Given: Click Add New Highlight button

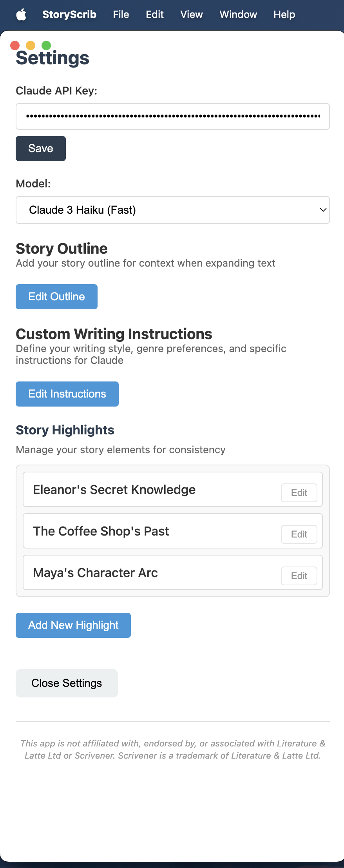Looking at the screenshot, I should (73, 625).
